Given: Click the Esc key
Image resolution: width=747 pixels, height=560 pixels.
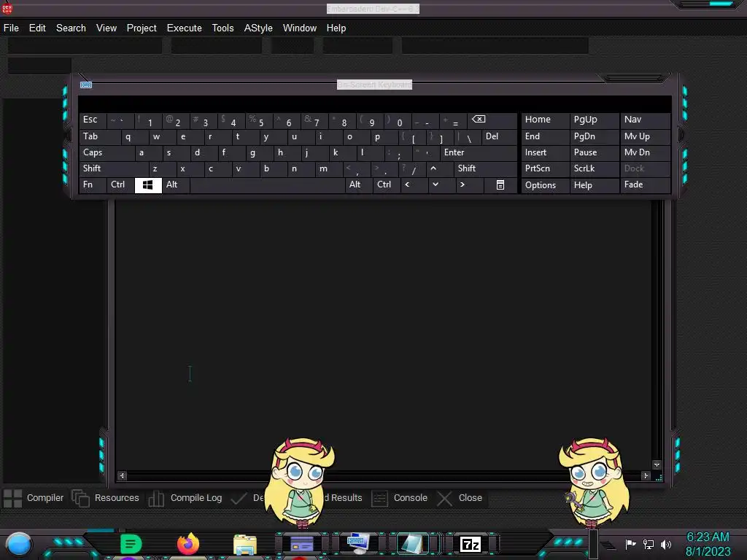Looking at the screenshot, I should pyautogui.click(x=93, y=120).
